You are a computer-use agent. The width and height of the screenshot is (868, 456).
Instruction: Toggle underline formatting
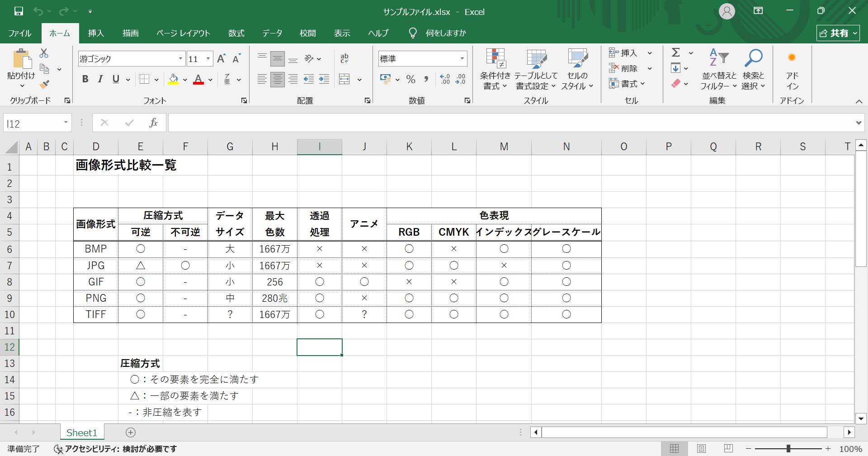[x=116, y=79]
